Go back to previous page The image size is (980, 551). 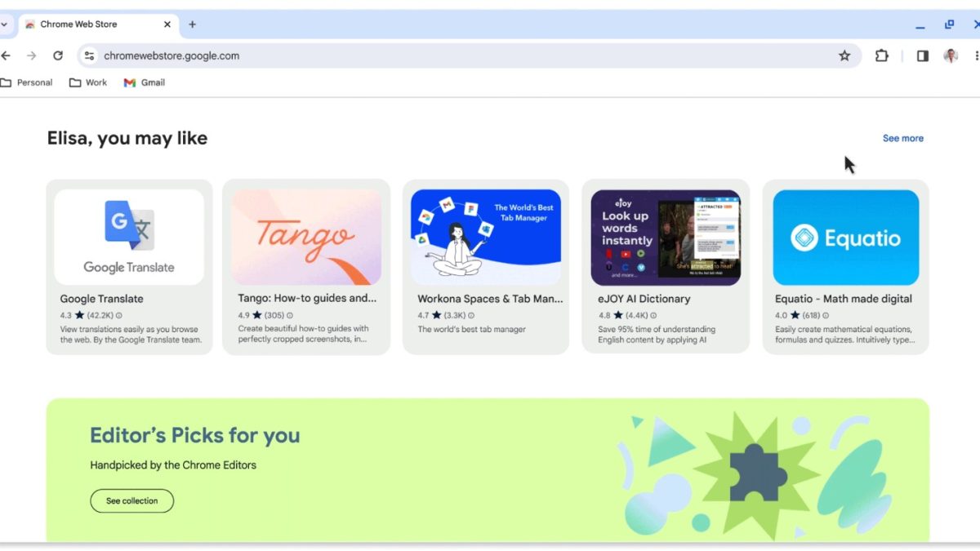click(x=6, y=56)
